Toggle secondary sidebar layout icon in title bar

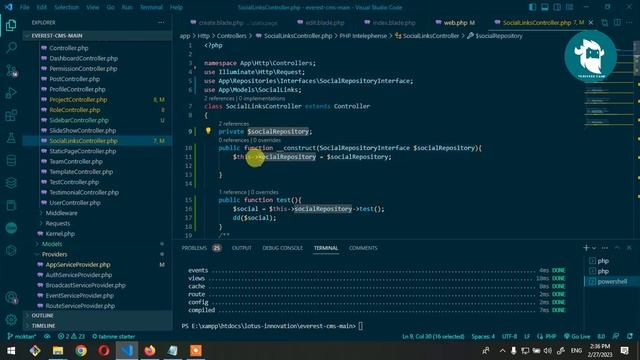(557, 7)
